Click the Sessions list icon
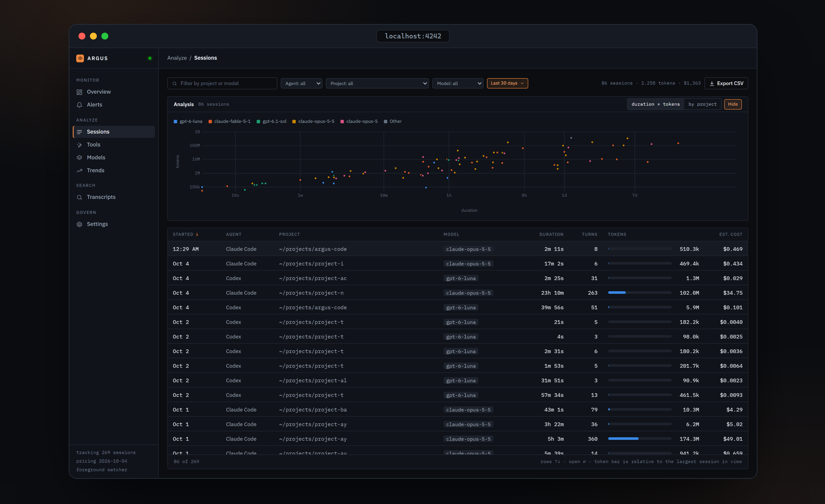 79,132
